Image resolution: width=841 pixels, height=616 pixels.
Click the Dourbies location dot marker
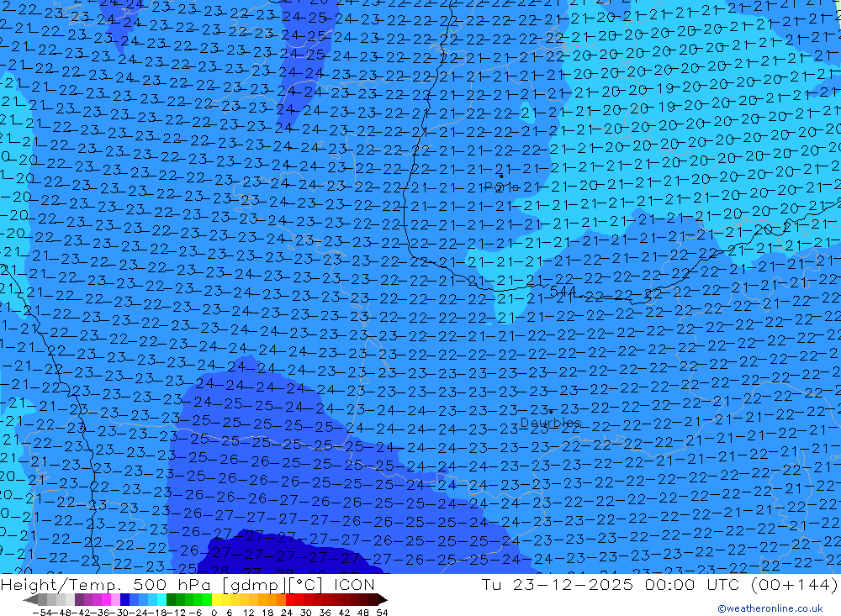551,412
